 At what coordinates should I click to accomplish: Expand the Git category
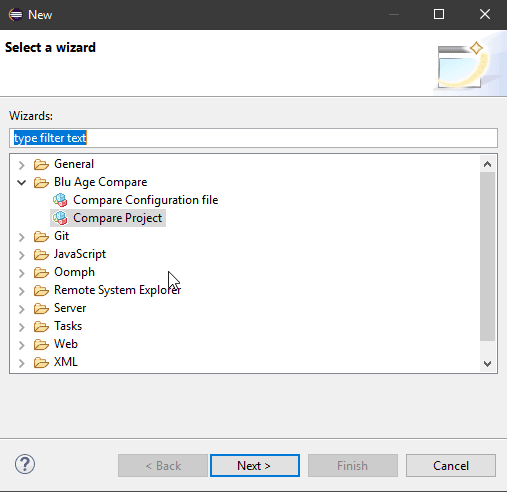click(x=22, y=237)
